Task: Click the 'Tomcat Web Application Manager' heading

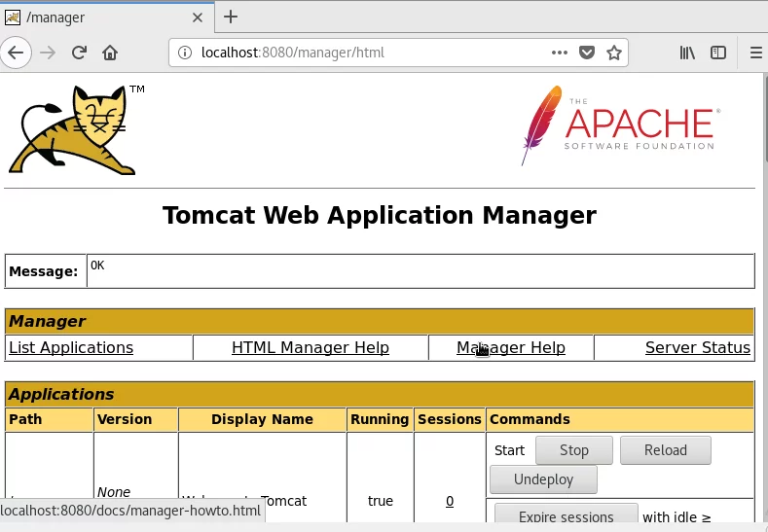Action: (380, 215)
